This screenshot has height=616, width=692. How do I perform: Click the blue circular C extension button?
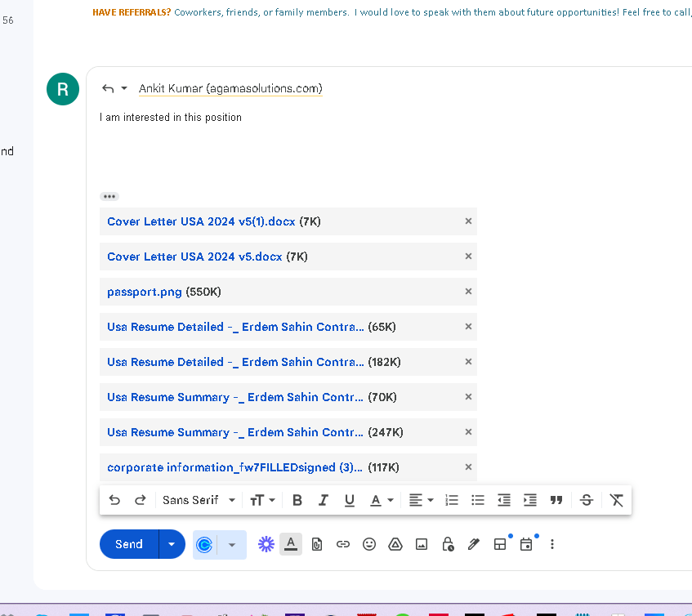204,545
